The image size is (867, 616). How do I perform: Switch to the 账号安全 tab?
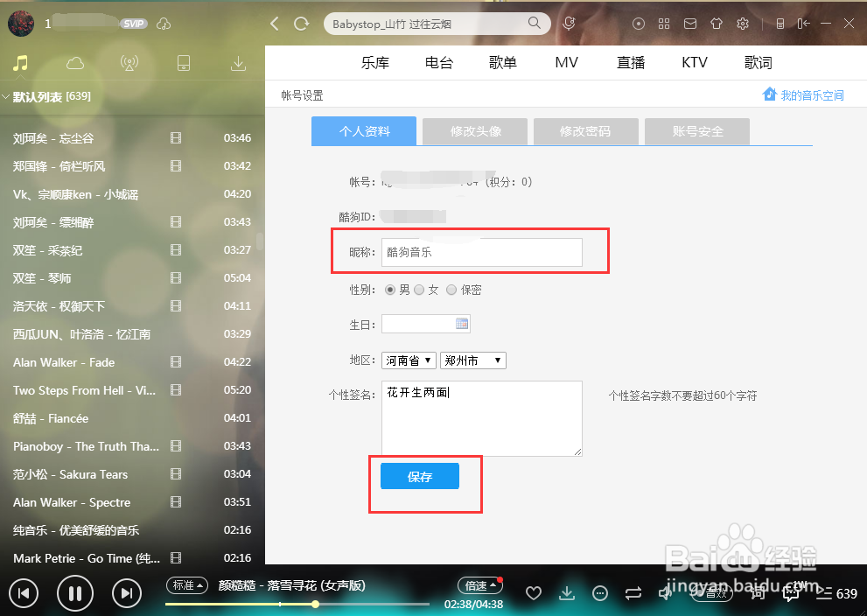coord(697,131)
